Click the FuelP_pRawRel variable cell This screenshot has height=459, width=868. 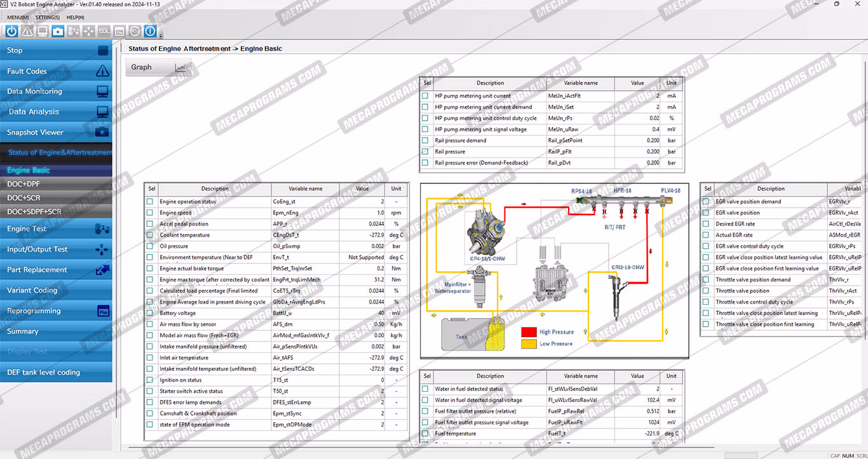coord(581,411)
